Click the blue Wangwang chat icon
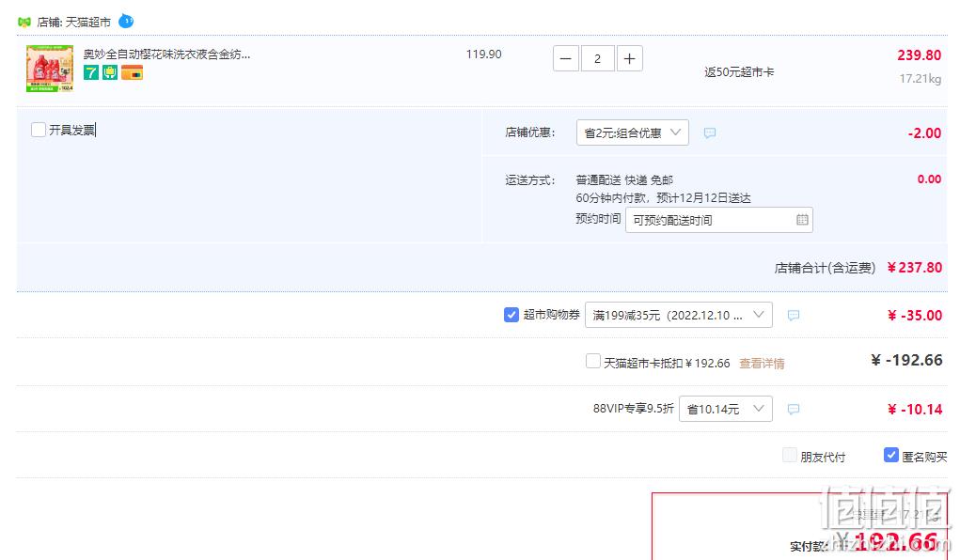Viewport: 960px width, 560px height. tap(125, 21)
